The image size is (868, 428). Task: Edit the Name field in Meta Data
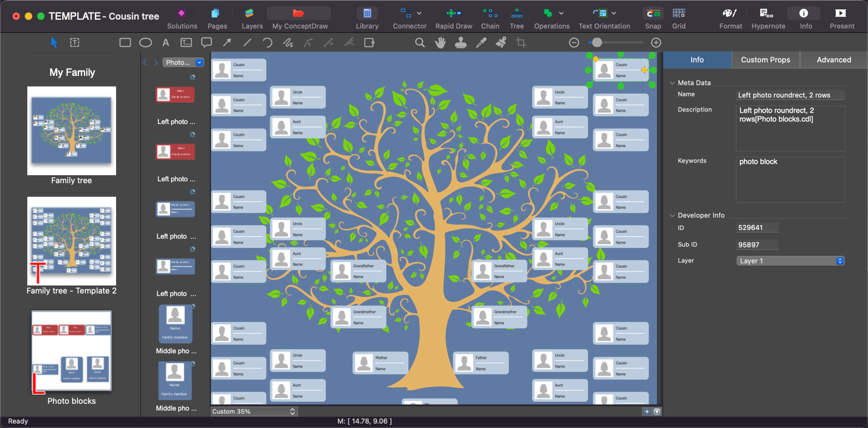(x=791, y=95)
